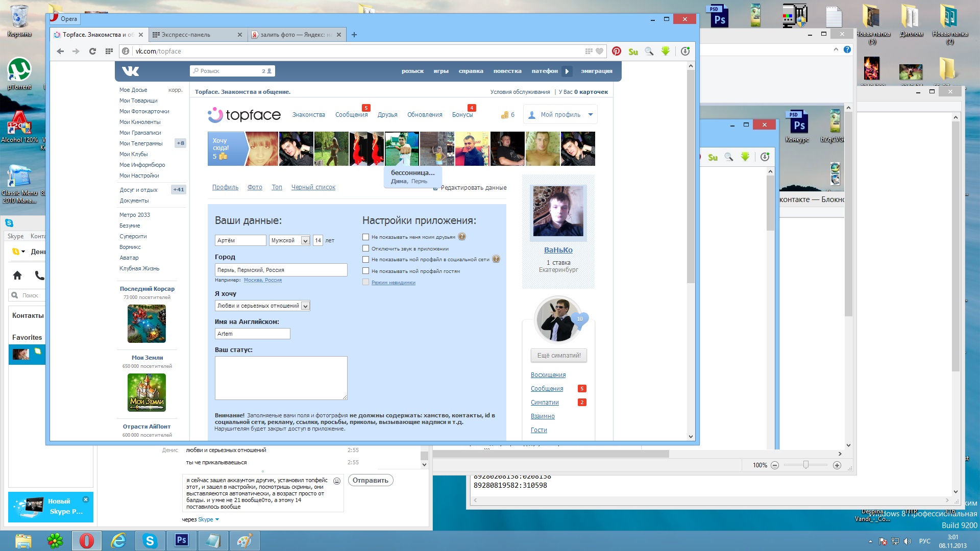This screenshot has height=551, width=980.
Task: Click the Opera forward arrow button
Action: pyautogui.click(x=76, y=51)
